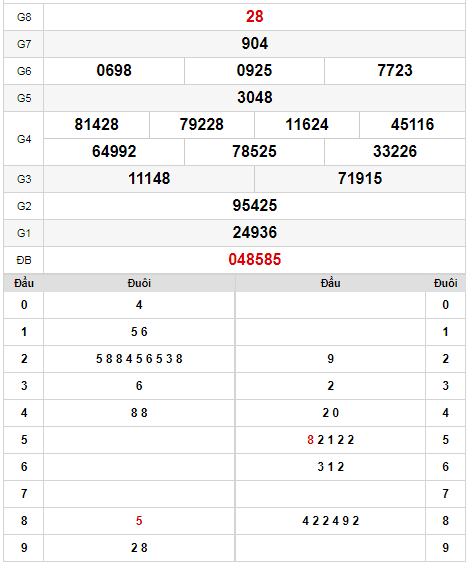Viewport: 469px width, 567px height.
Task: Select head digits '4 2 2 4 9 2' for tail 8
Action: pos(331,521)
